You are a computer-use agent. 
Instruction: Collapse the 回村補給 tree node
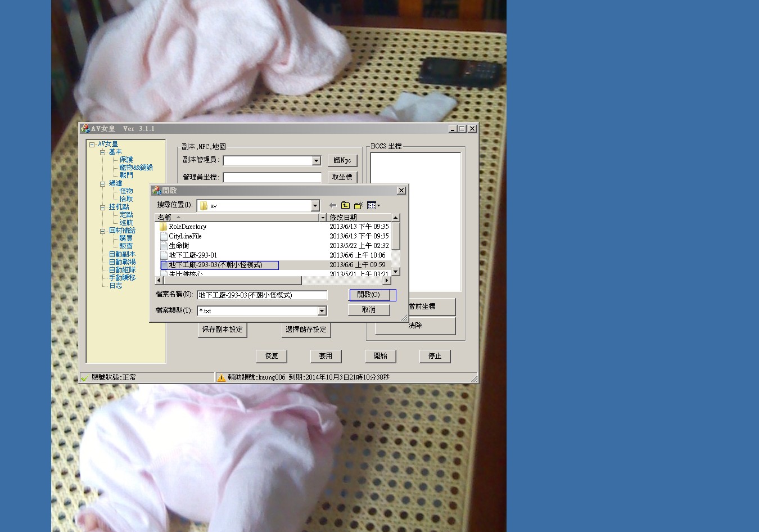103,231
